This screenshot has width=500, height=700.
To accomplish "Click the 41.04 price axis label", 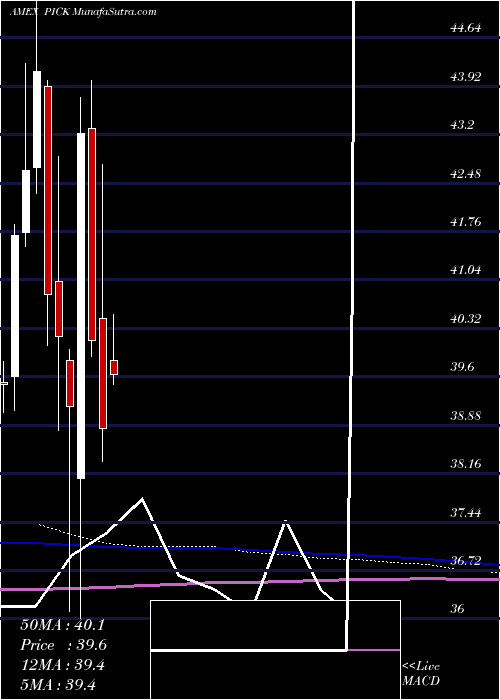I will pyautogui.click(x=466, y=270).
